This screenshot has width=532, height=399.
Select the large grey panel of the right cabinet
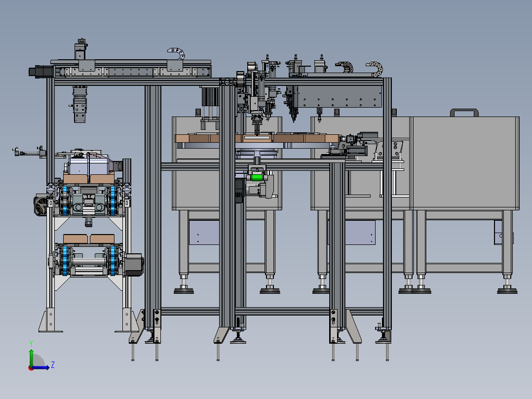point(466,163)
